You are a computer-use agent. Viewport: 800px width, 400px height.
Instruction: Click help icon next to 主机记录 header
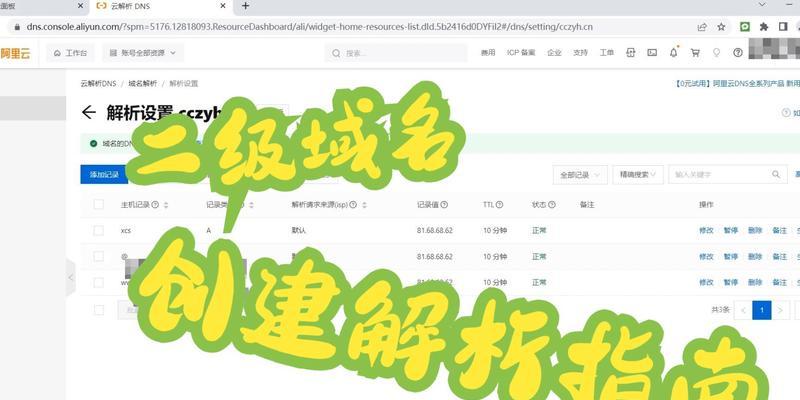click(x=155, y=205)
